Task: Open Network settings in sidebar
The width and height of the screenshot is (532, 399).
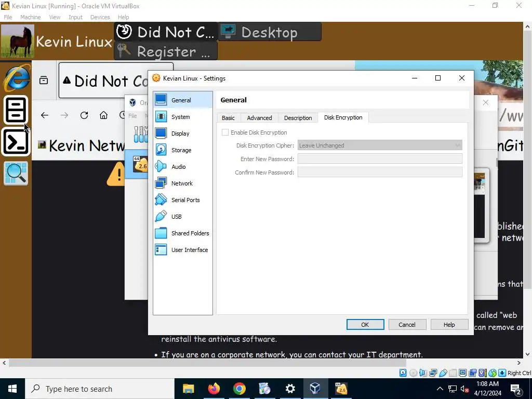Action: pyautogui.click(x=182, y=183)
